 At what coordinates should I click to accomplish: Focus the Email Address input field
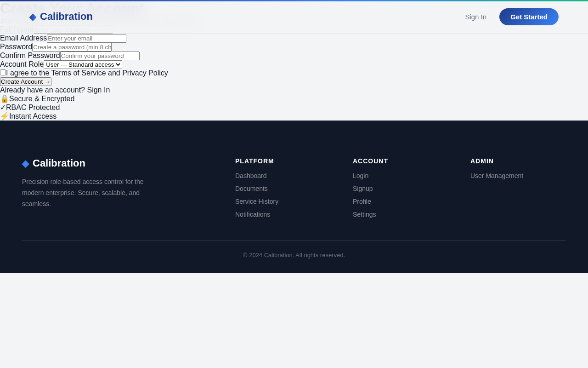[x=86, y=38]
